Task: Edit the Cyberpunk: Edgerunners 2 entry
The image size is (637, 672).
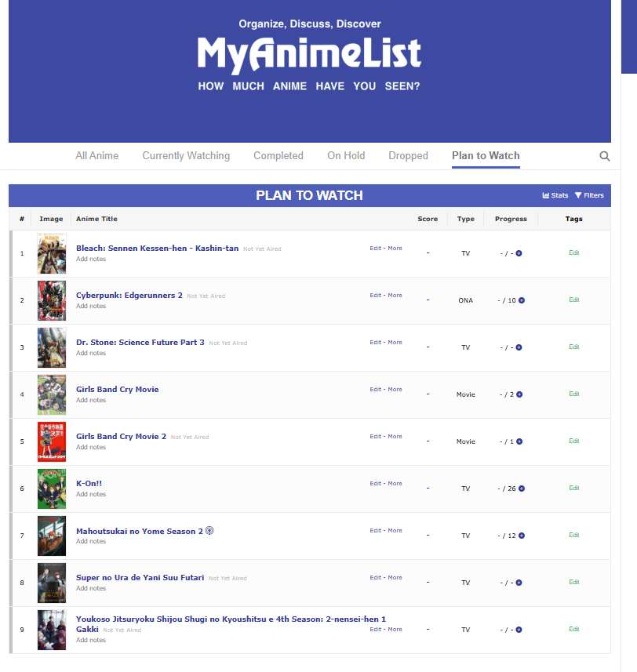Action: pyautogui.click(x=376, y=296)
